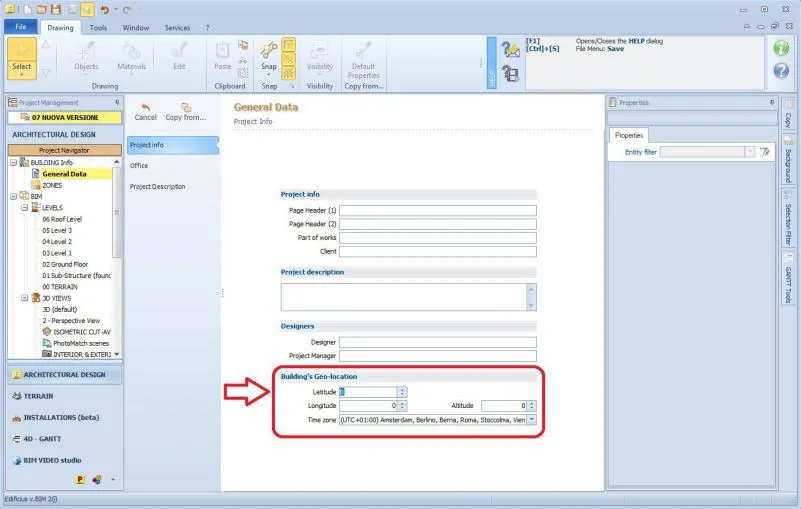Switch to the Tools ribbon tab

[x=98, y=28]
